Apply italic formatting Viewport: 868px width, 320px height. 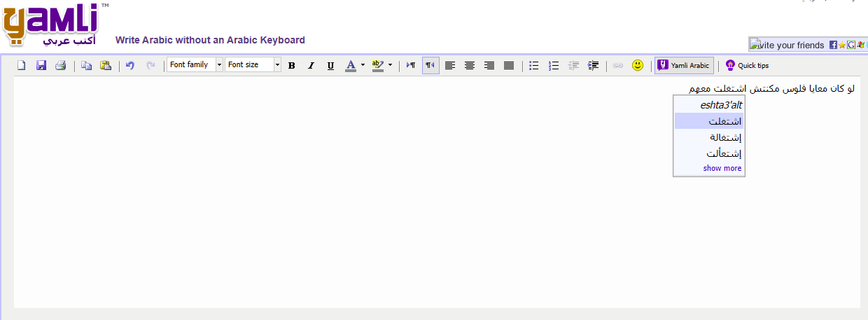tap(311, 65)
